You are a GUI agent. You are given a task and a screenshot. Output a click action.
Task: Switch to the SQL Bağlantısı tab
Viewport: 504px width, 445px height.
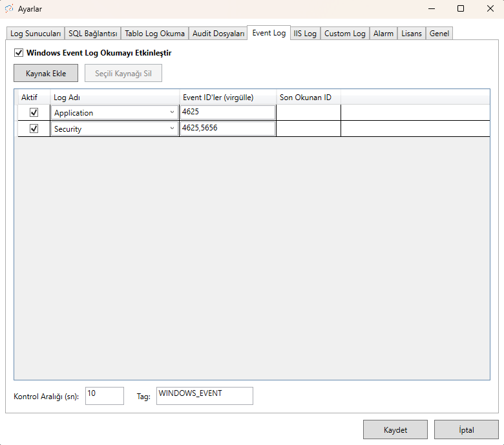pos(93,34)
